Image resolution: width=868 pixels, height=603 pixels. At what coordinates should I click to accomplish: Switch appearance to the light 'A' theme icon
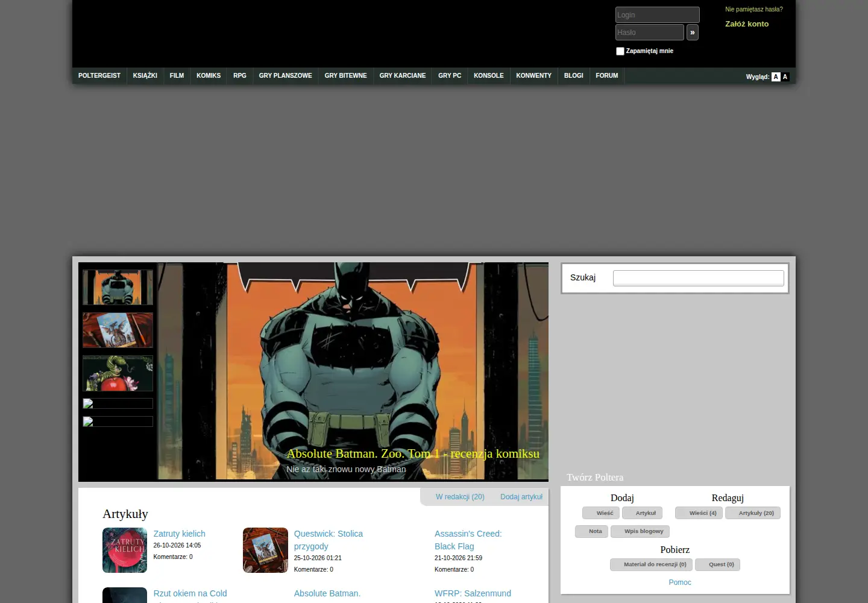tap(776, 77)
